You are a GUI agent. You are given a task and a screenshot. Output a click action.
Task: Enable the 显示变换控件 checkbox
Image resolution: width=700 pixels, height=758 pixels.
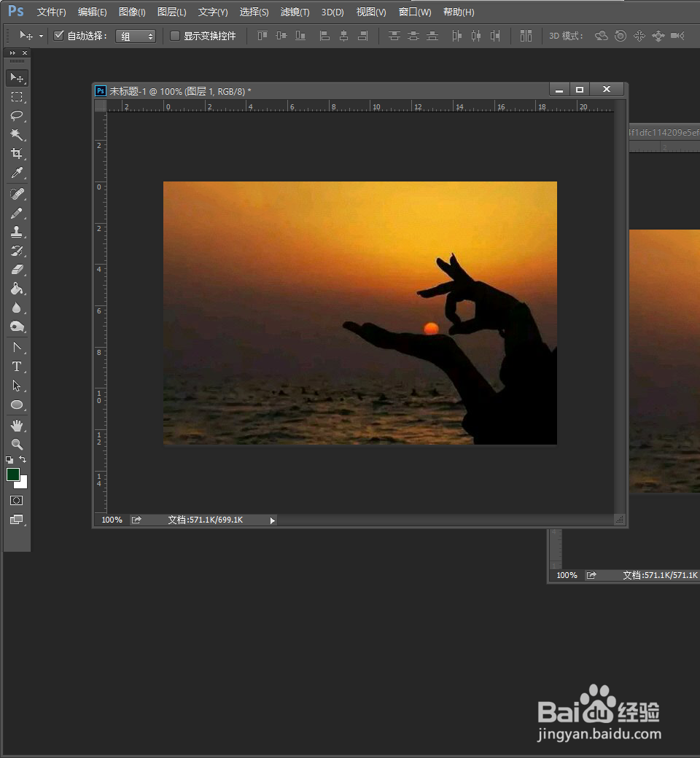point(175,35)
